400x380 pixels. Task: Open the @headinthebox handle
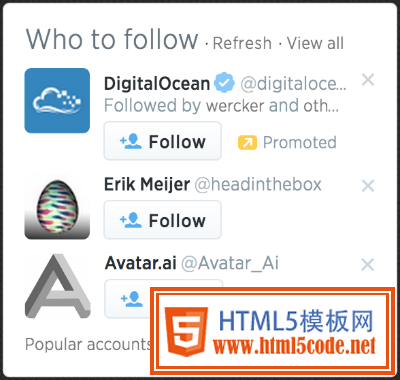258,184
